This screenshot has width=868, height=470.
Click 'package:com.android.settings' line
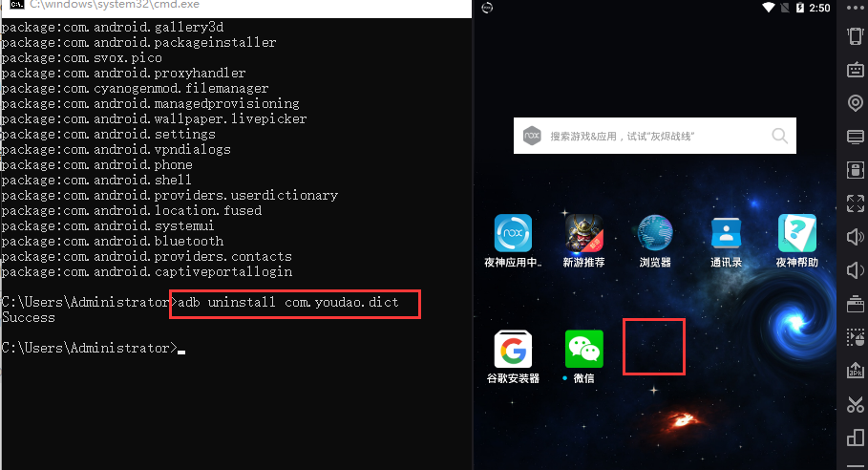[x=109, y=135]
